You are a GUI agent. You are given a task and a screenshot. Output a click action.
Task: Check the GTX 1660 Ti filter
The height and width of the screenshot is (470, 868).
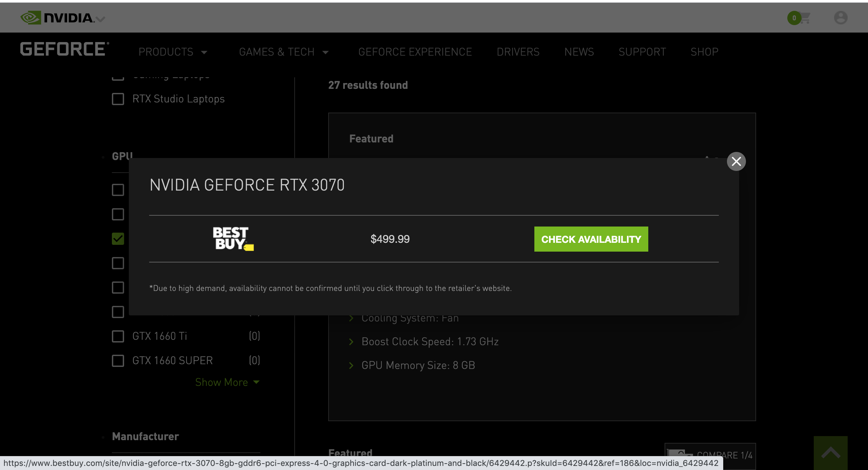coord(118,336)
